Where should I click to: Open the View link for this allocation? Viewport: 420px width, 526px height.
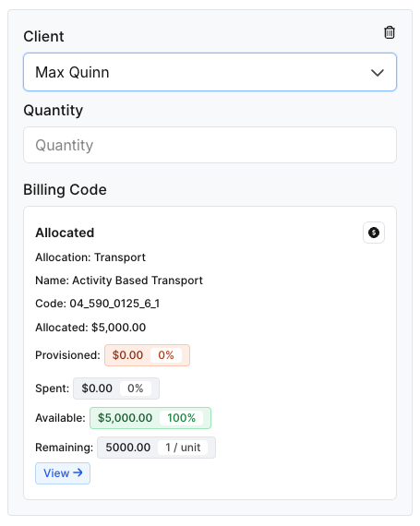click(63, 473)
